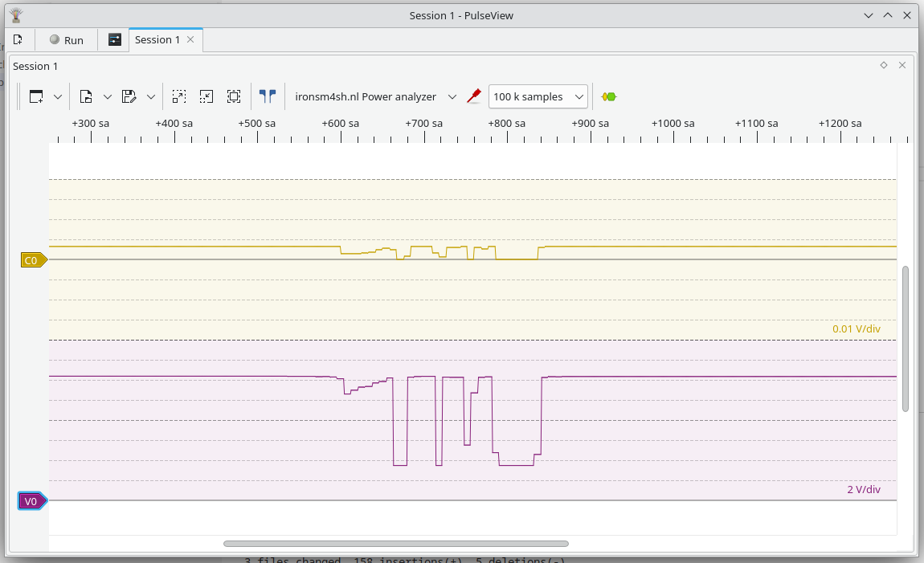Switch to the Session 1 tab
The height and width of the screenshot is (563, 924).
pos(157,39)
